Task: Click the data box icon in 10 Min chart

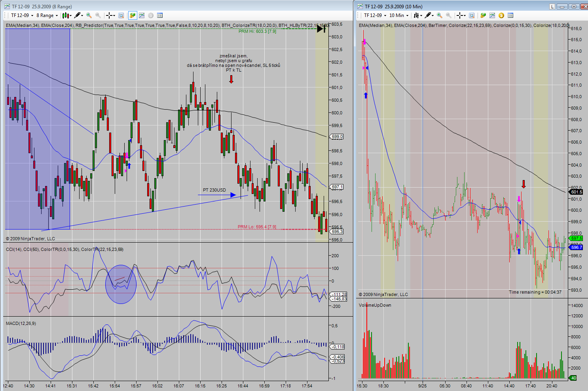Action: [x=510, y=15]
